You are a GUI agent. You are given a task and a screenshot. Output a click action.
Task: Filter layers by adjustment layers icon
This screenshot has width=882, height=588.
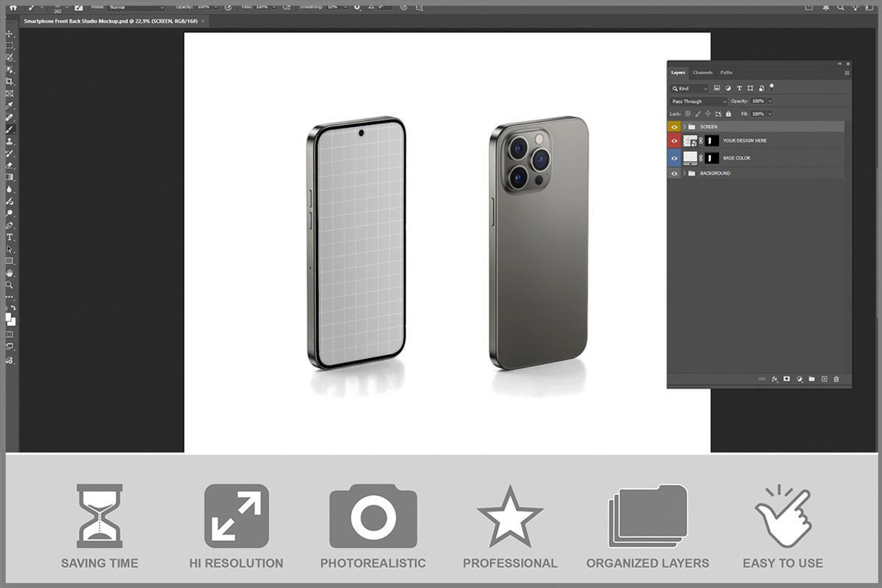pos(728,88)
